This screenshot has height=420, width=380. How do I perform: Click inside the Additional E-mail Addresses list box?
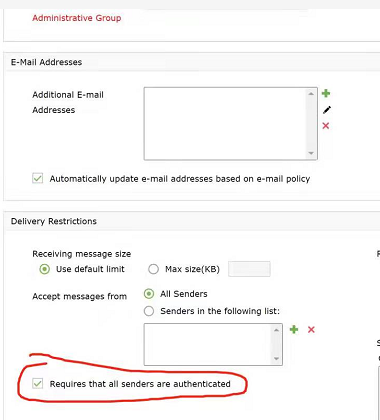(226, 124)
